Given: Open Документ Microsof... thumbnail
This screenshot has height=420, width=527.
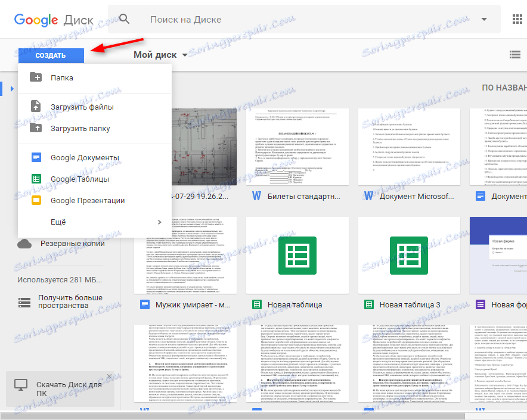Looking at the screenshot, I should [x=409, y=147].
